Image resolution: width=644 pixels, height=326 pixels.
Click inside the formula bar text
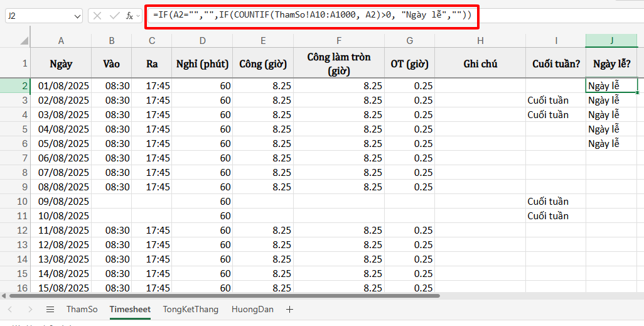[312, 16]
